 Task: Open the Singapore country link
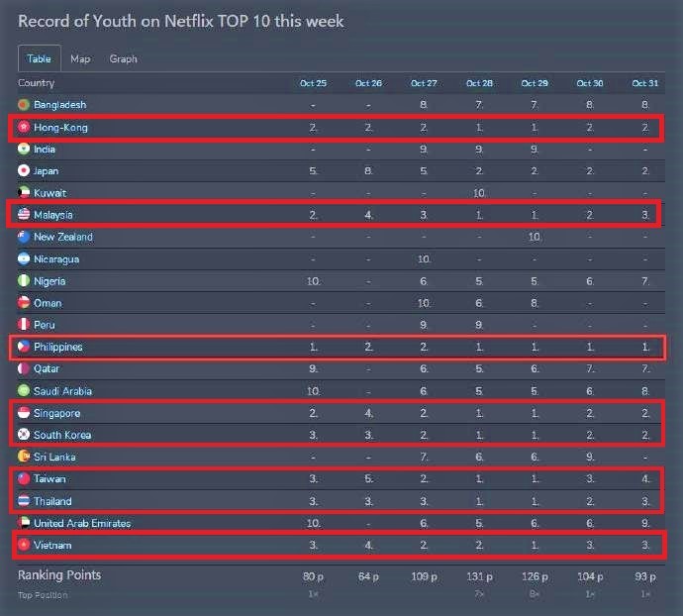coord(56,413)
